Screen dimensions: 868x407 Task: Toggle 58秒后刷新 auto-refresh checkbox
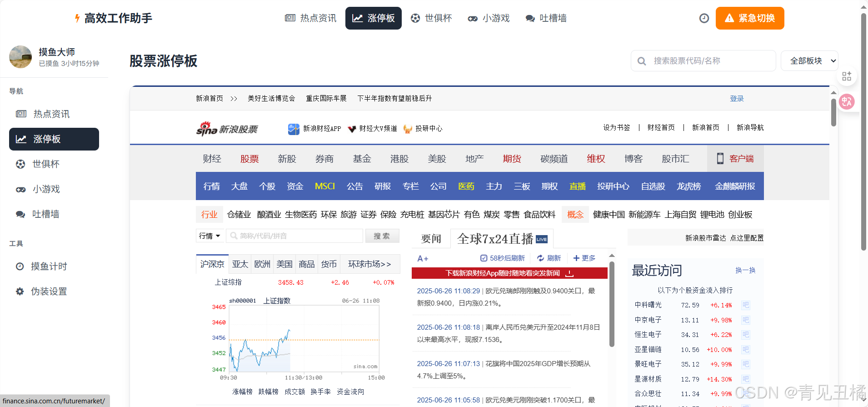pyautogui.click(x=484, y=258)
